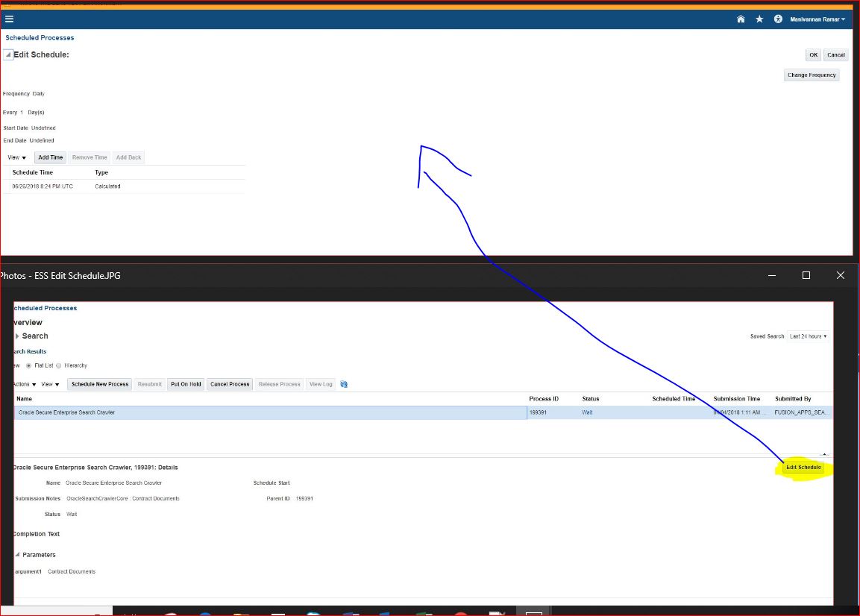Click the refresh icon beside View Log
This screenshot has height=616, width=860.
pyautogui.click(x=342, y=384)
